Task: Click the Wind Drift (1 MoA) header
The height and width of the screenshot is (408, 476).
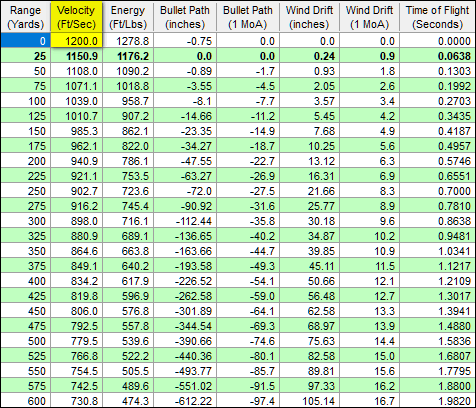Action: [x=369, y=17]
